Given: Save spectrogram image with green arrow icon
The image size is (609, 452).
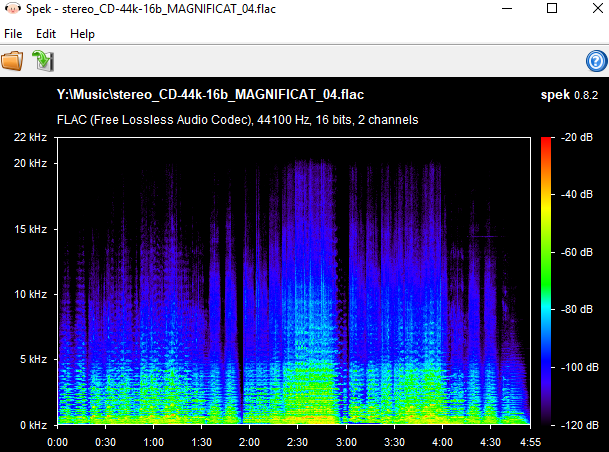Looking at the screenshot, I should [44, 61].
